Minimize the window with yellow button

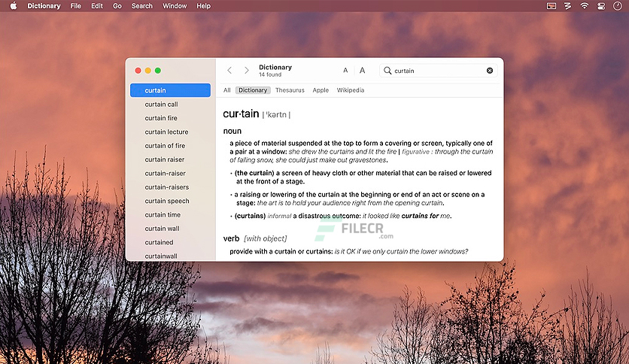pyautogui.click(x=148, y=71)
